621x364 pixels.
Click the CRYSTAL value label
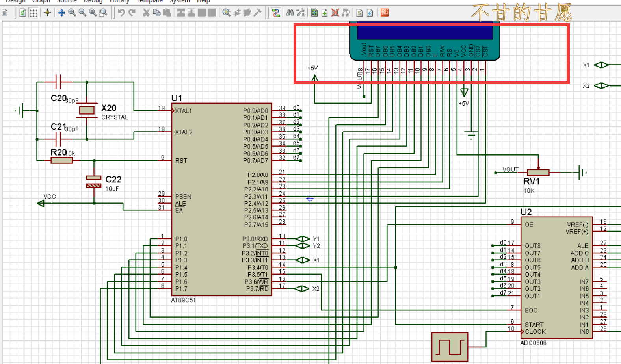(x=115, y=117)
